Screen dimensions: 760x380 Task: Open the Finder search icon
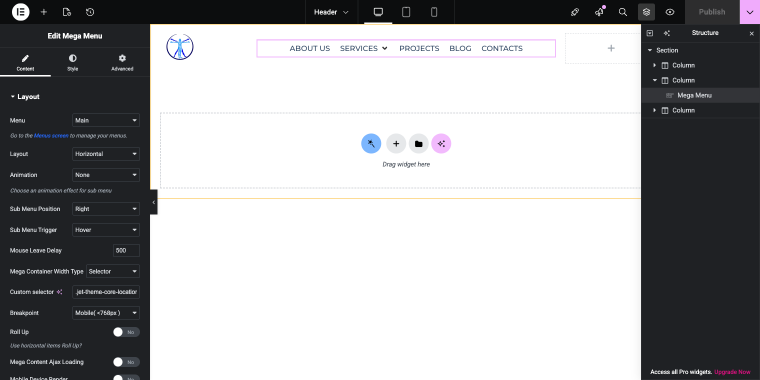(623, 12)
